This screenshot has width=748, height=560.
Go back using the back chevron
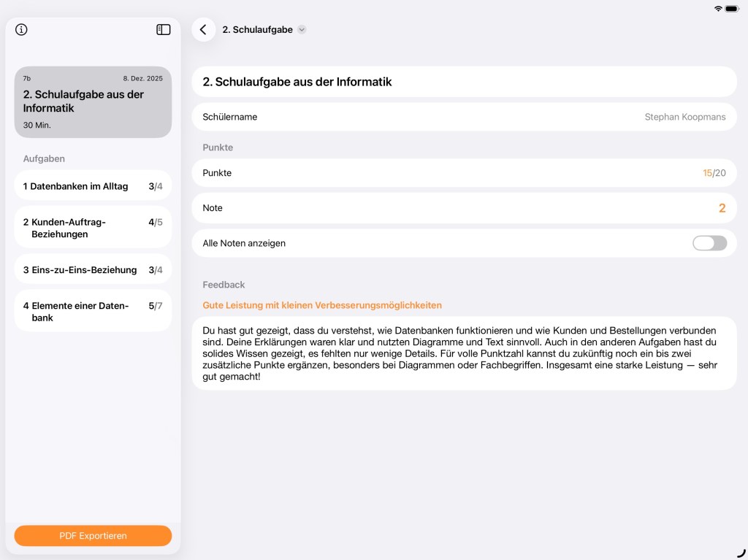click(203, 30)
